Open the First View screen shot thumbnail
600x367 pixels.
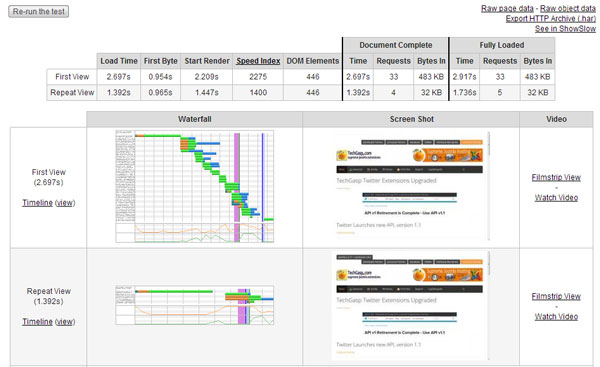(x=411, y=186)
